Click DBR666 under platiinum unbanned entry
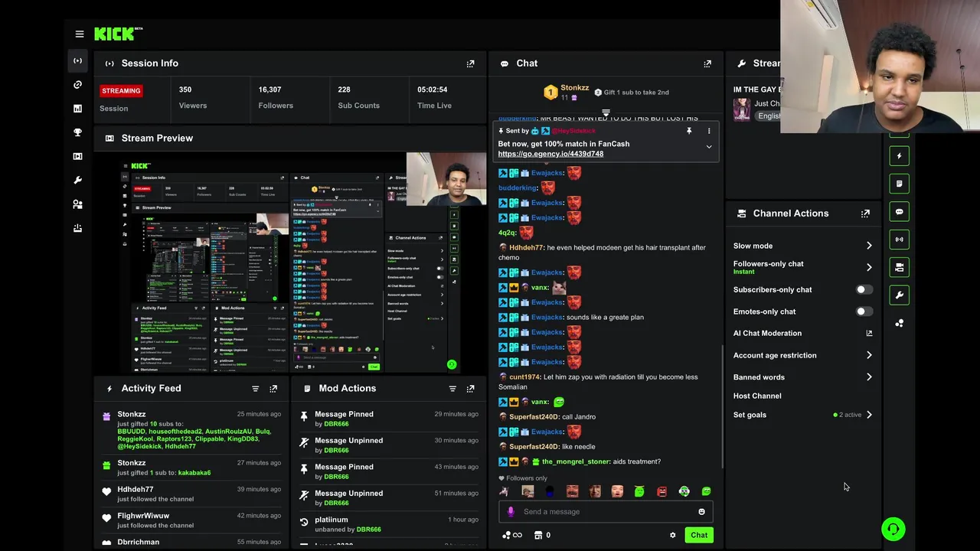The image size is (980, 551). click(x=368, y=530)
